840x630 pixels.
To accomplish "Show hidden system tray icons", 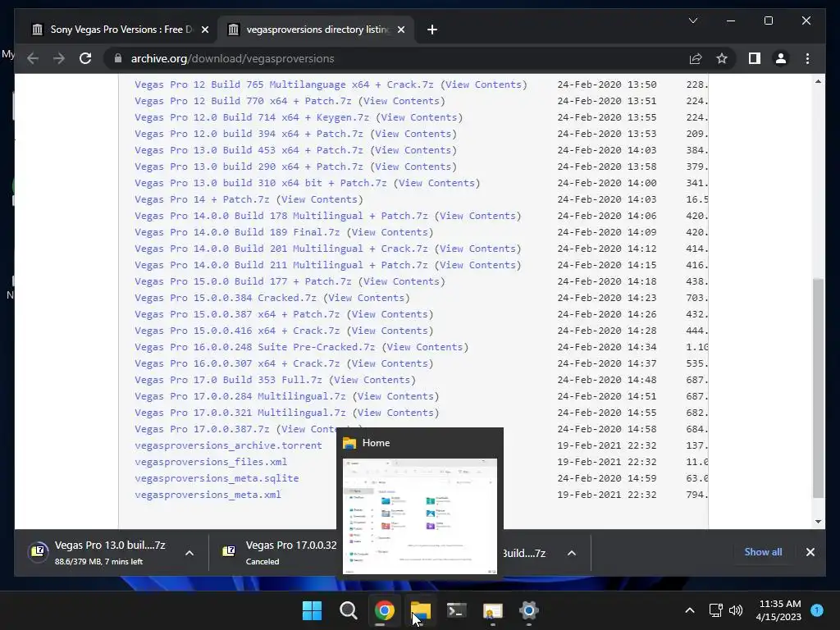I will (690, 610).
